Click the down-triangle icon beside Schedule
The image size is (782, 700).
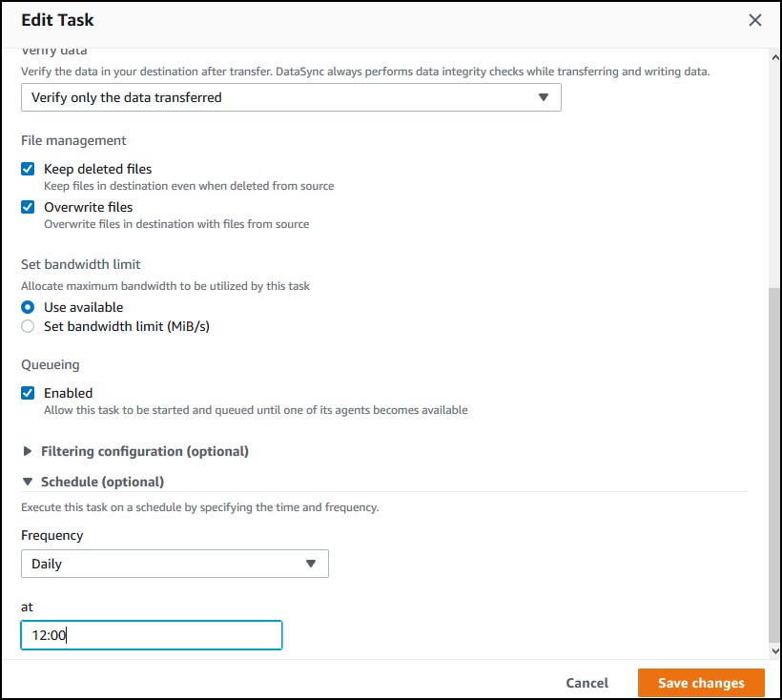tap(28, 482)
